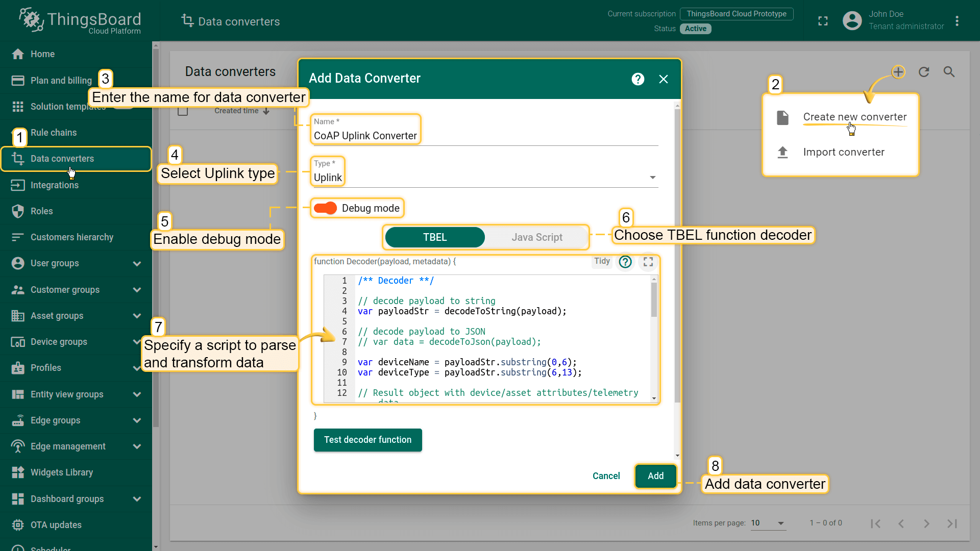Expand the User groups sidebar section

(136, 263)
